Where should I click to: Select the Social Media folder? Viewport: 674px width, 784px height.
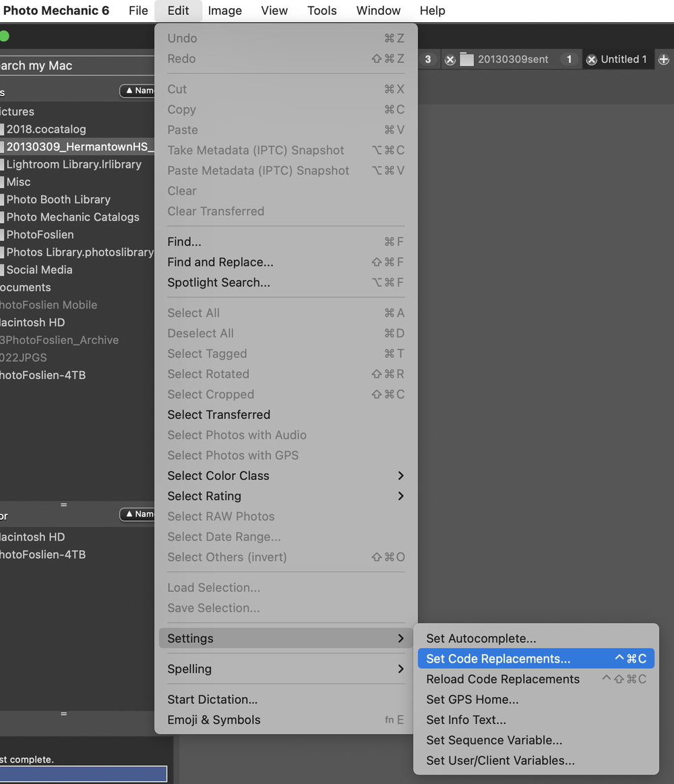pyautogui.click(x=77, y=270)
